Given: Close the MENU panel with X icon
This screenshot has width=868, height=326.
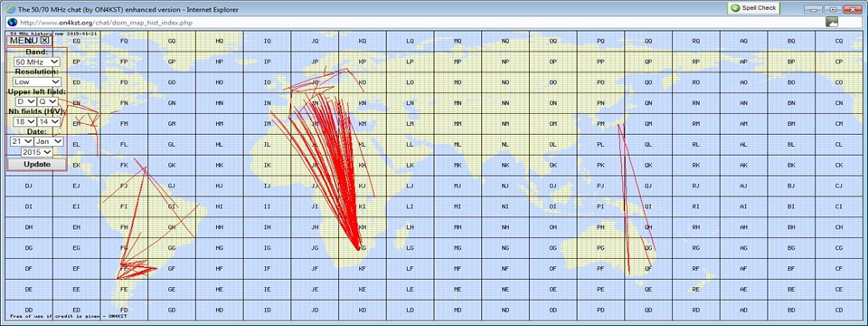Looking at the screenshot, I should pos(45,40).
